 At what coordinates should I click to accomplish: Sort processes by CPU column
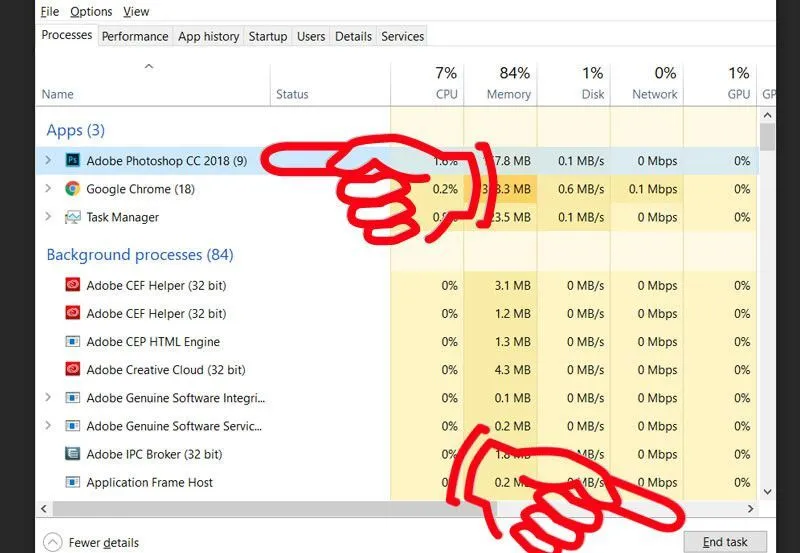pos(428,84)
